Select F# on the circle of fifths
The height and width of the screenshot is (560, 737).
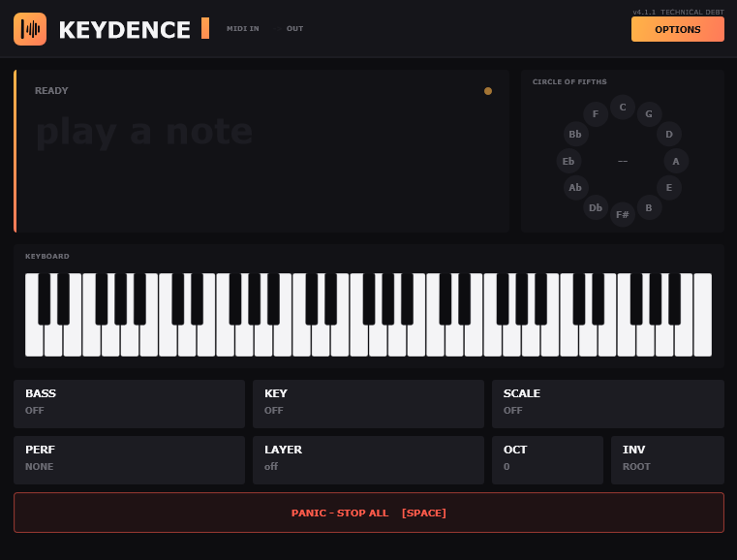point(623,215)
